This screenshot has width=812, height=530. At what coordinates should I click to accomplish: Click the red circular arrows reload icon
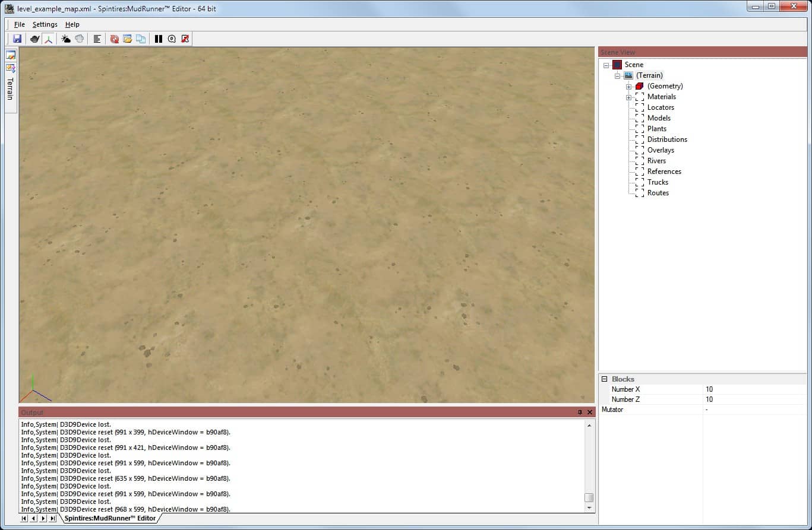(x=115, y=39)
